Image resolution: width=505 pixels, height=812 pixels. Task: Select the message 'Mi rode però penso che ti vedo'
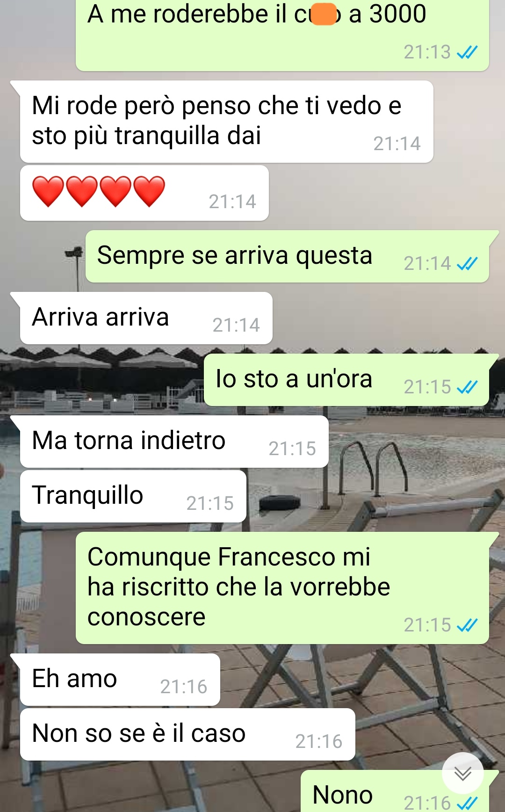point(226,122)
